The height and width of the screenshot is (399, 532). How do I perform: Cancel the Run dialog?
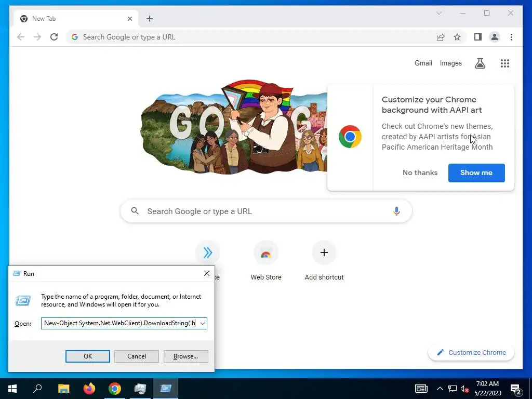137,356
